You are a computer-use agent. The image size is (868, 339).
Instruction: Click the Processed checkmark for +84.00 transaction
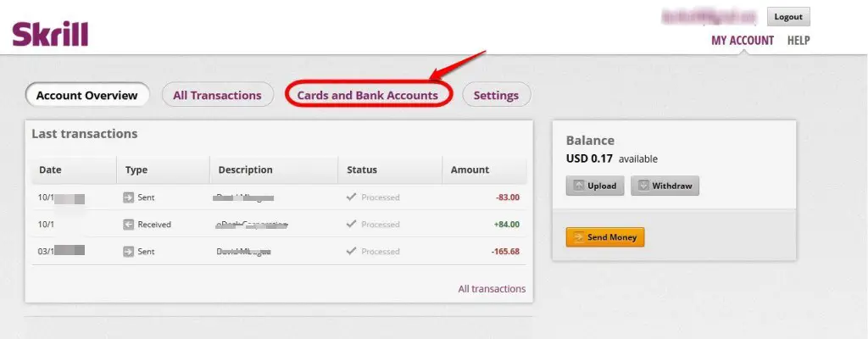tap(351, 224)
